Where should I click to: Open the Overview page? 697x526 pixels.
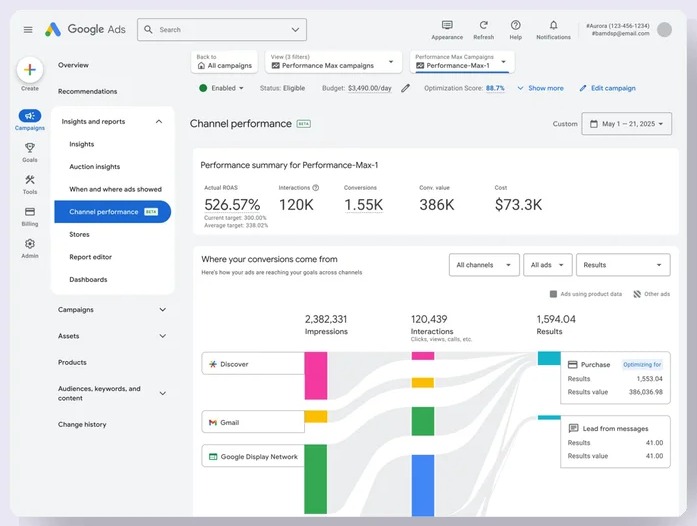point(73,65)
